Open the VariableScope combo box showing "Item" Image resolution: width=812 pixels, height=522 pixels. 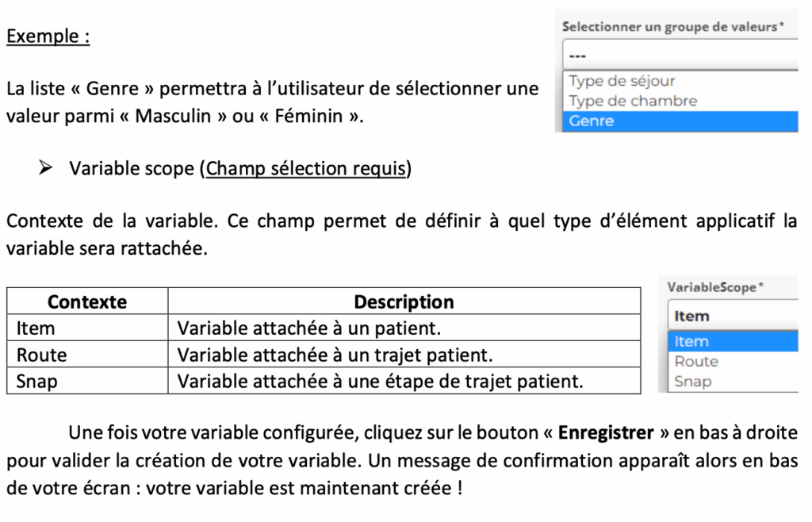(x=733, y=316)
